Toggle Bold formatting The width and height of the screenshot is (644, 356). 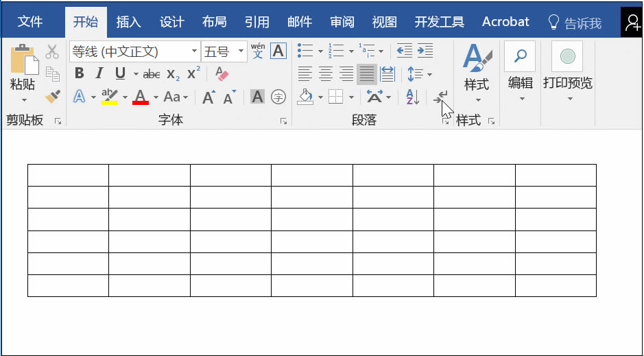[x=80, y=74]
